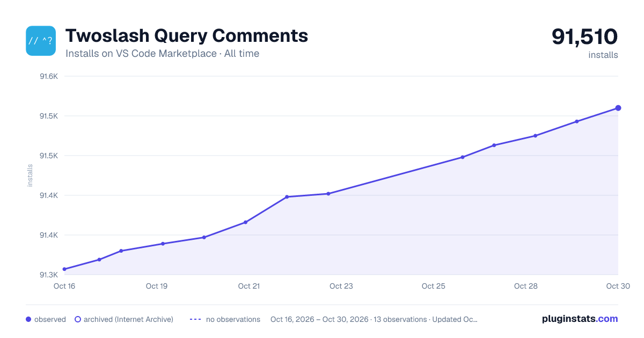Click the observed legend filled dot
Screen dimensions: 644x338
28,319
